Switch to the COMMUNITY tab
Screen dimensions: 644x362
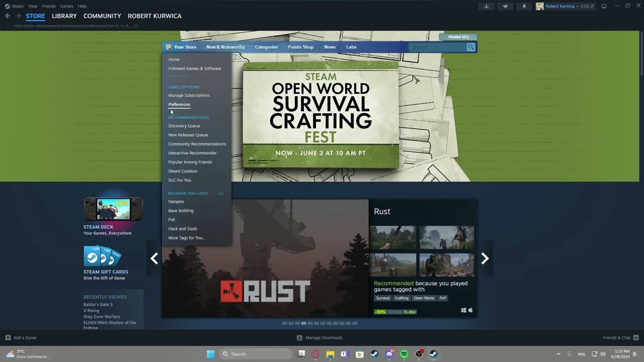[x=102, y=16]
